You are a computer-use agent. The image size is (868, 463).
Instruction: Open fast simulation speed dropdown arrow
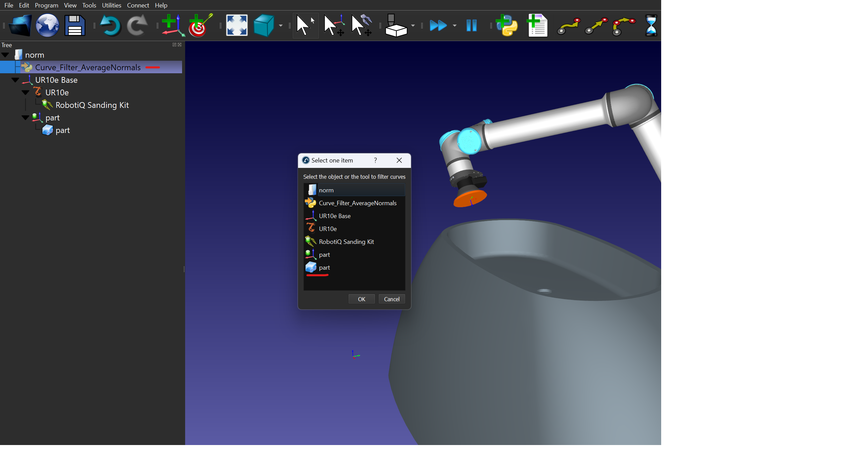tap(455, 26)
